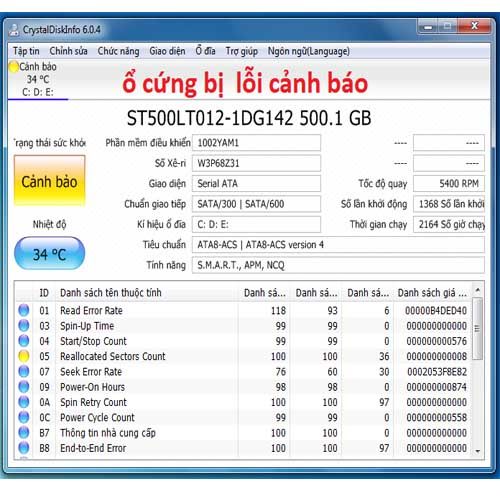The height and width of the screenshot is (500, 500).
Task: Click the SATA/300 | SATA/600 transfer mode field
Action: point(256,204)
